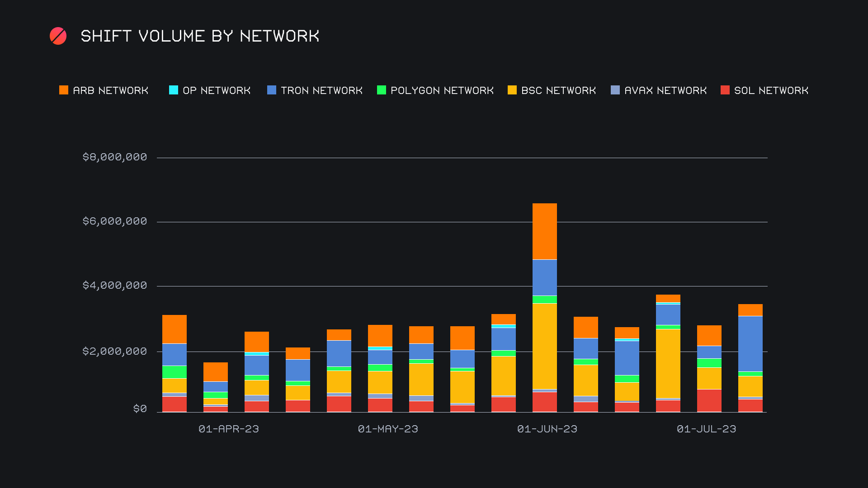Click the large yellow BSC segment in tallest bar

coord(545,346)
